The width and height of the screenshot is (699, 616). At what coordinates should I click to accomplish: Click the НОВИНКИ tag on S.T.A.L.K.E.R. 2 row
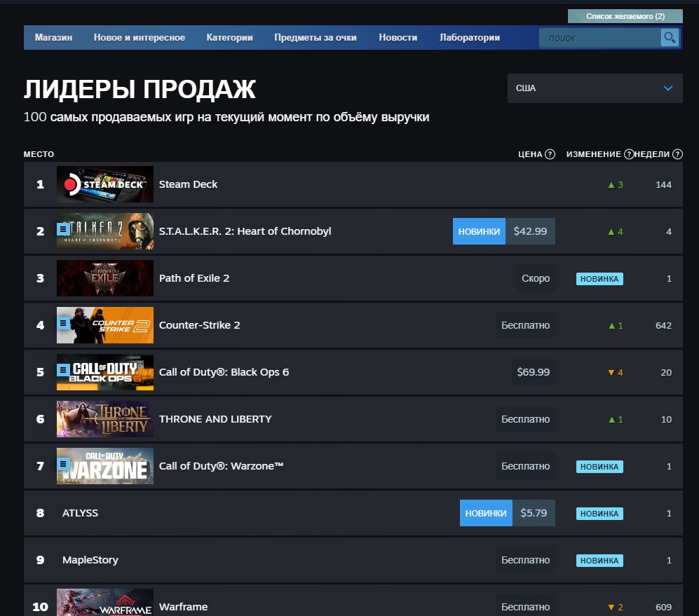(x=480, y=231)
